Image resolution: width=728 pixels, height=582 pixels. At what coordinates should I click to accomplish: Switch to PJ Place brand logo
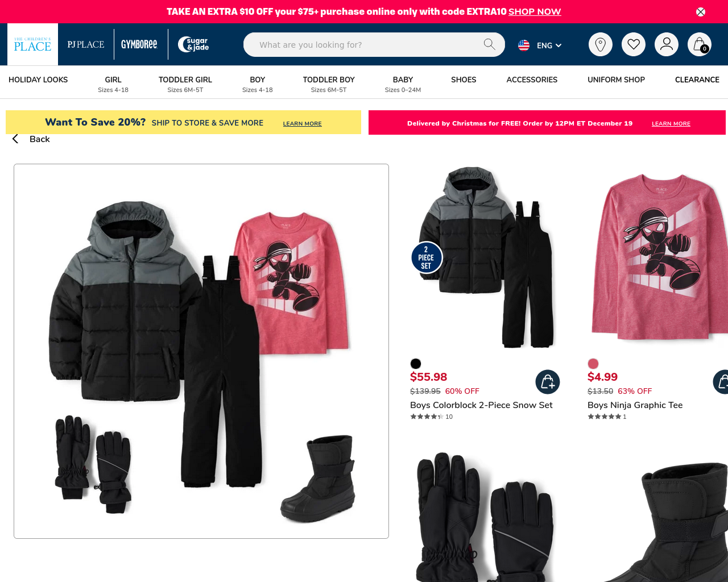pyautogui.click(x=86, y=44)
